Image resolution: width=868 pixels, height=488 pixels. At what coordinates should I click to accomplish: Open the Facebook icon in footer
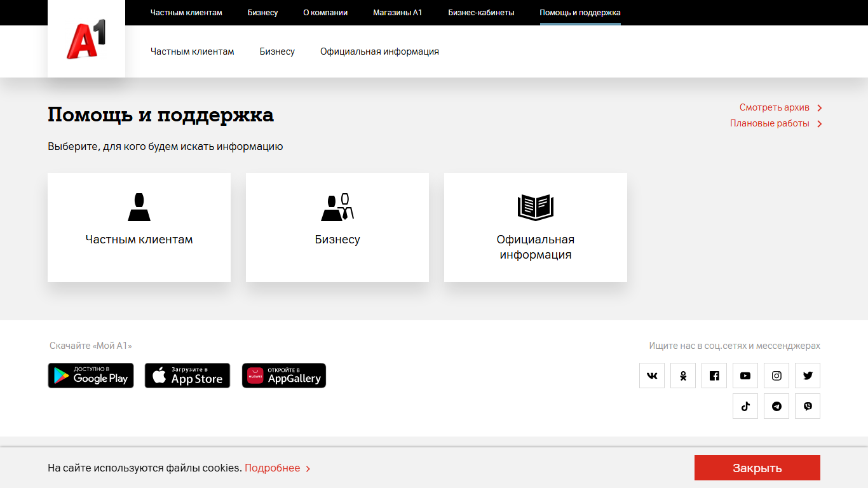714,376
